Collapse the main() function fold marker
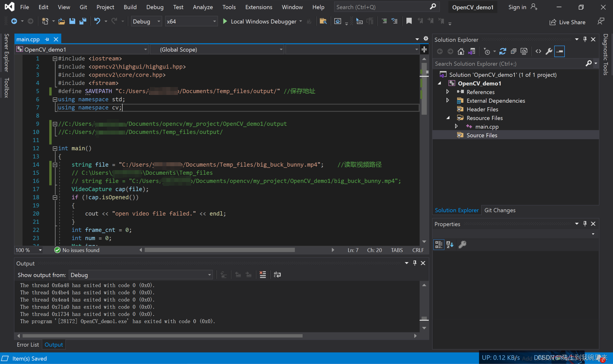This screenshot has width=613, height=364. [55, 148]
